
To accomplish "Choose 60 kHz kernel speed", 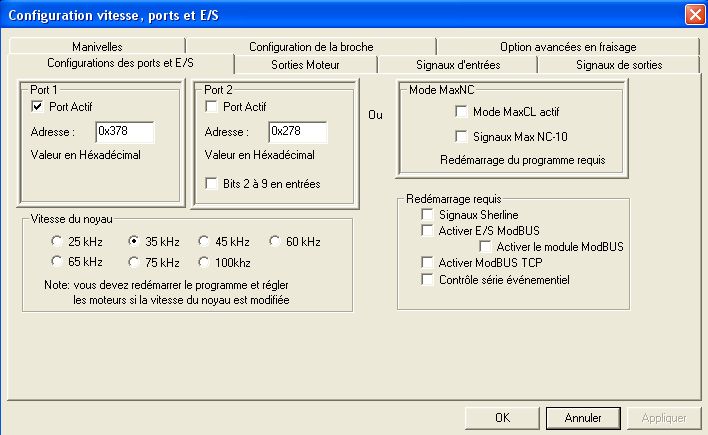I will (275, 241).
